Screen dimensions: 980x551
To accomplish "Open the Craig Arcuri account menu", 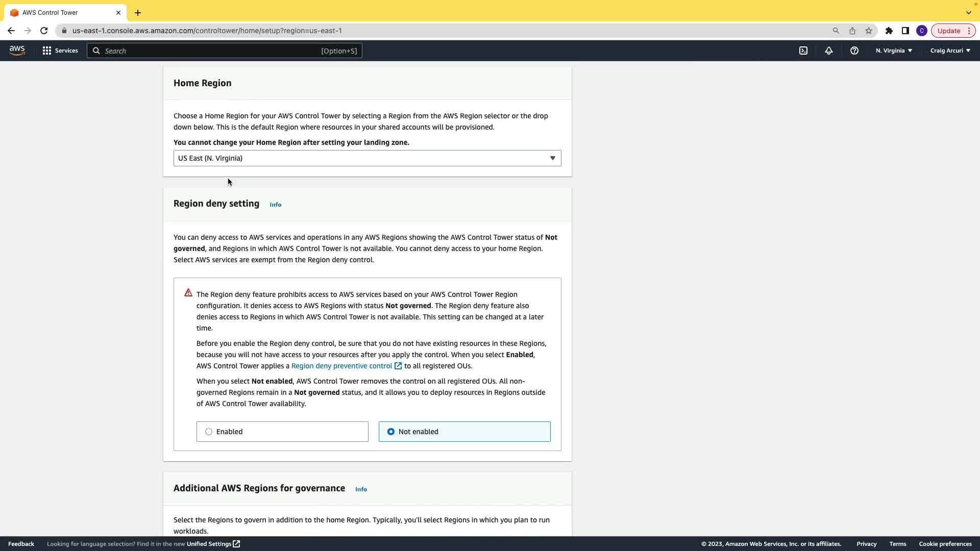I will click(x=950, y=51).
